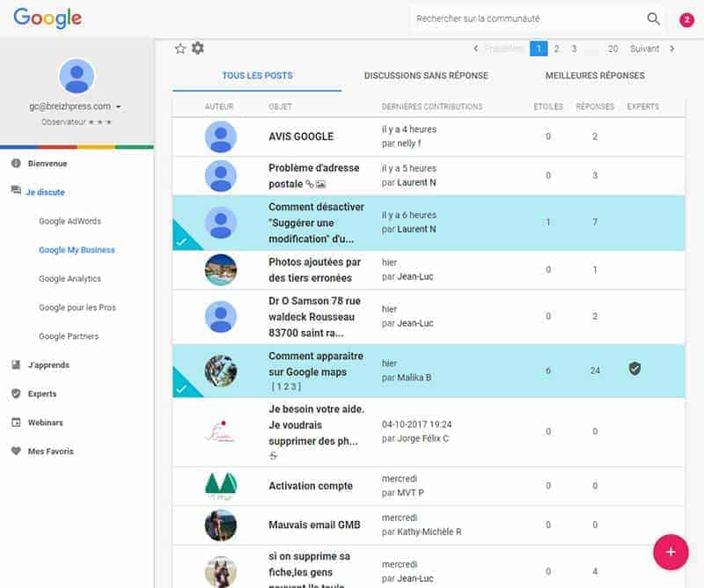The width and height of the screenshot is (704, 588).
Task: Click the answered checkmark on Comment désactiver post
Action: pyautogui.click(x=181, y=242)
